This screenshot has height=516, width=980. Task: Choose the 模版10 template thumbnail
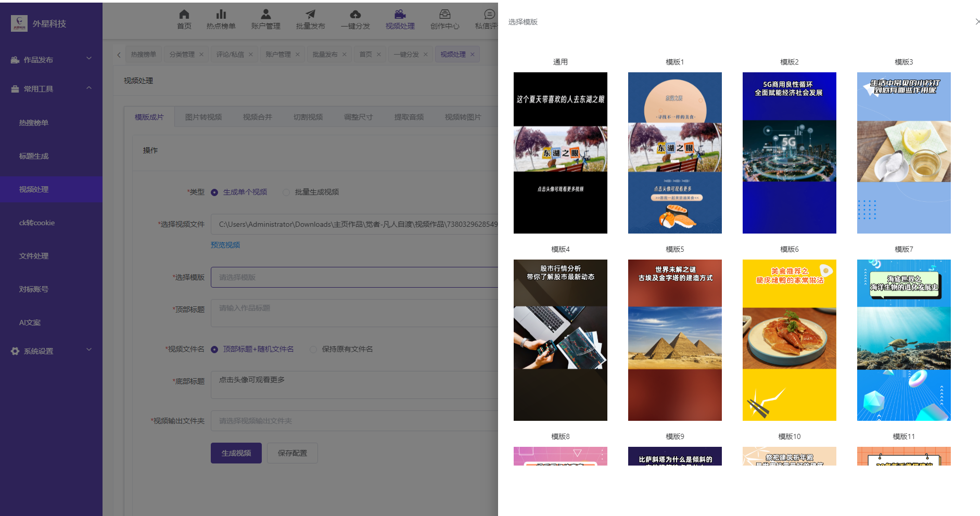(x=790, y=456)
